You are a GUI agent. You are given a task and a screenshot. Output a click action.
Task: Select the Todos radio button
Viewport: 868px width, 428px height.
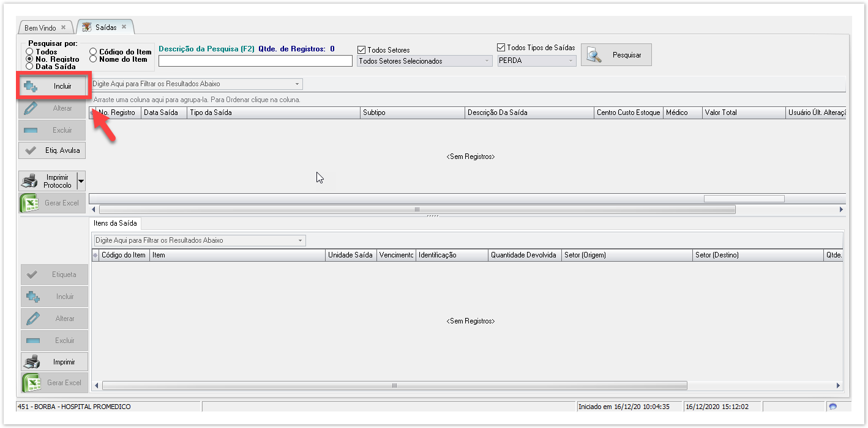coord(29,52)
